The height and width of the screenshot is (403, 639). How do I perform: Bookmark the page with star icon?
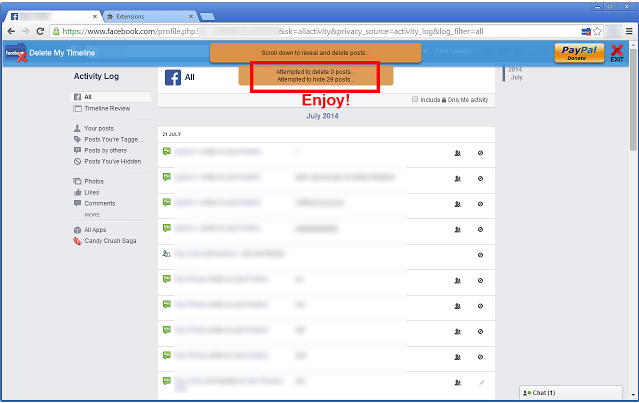click(x=597, y=32)
